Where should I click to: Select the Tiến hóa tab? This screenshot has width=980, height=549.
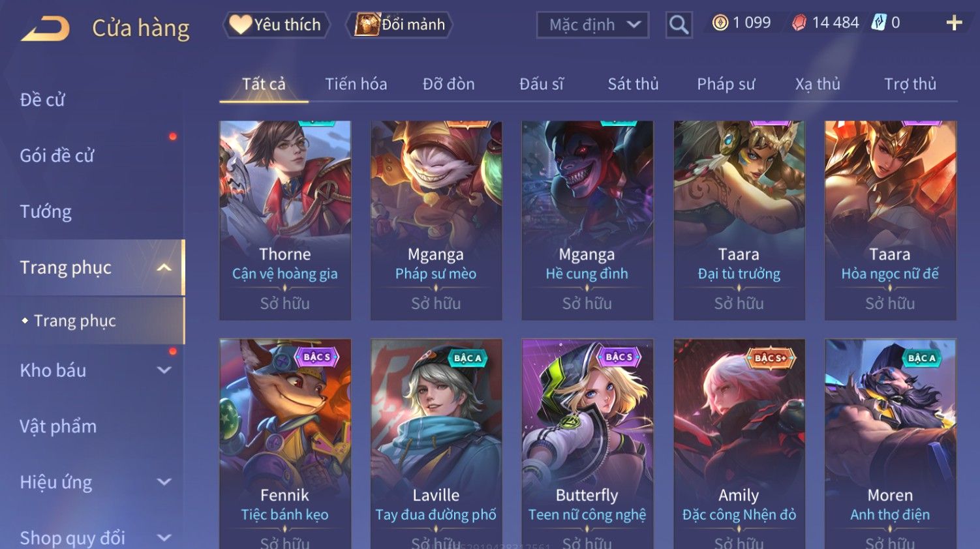tap(356, 84)
